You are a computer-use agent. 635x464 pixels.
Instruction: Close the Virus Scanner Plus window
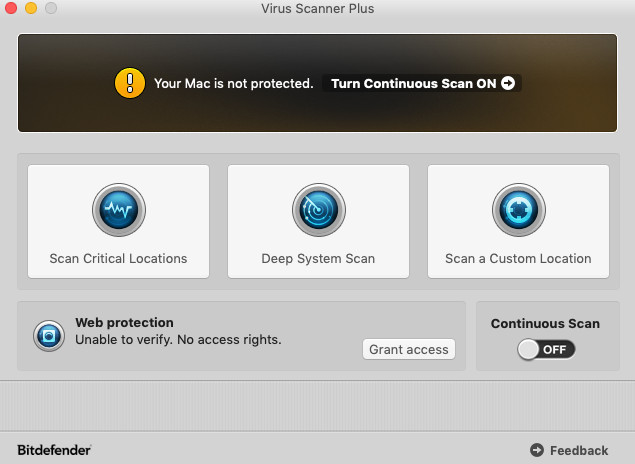pos(12,9)
